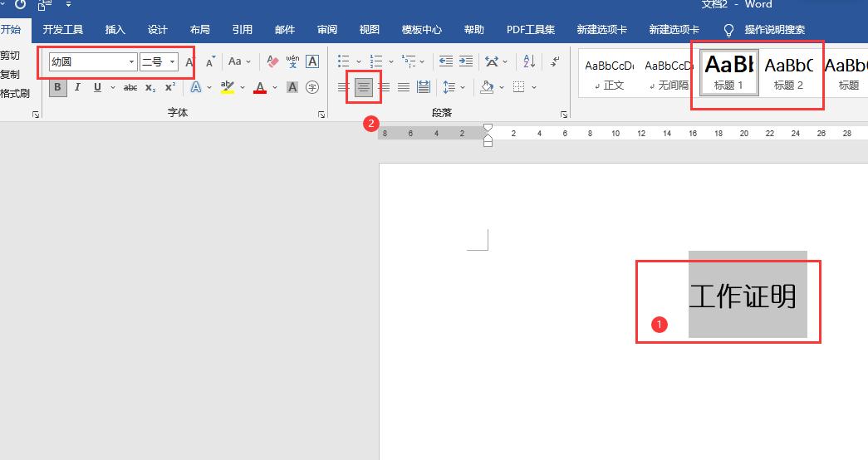
Task: Open underline style dropdown arrow
Action: tap(112, 87)
